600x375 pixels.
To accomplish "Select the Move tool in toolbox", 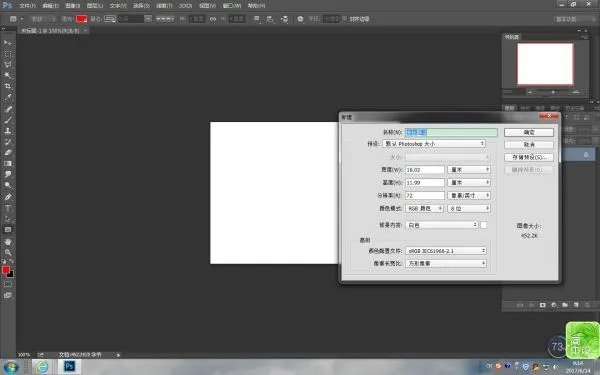I will pos(8,42).
